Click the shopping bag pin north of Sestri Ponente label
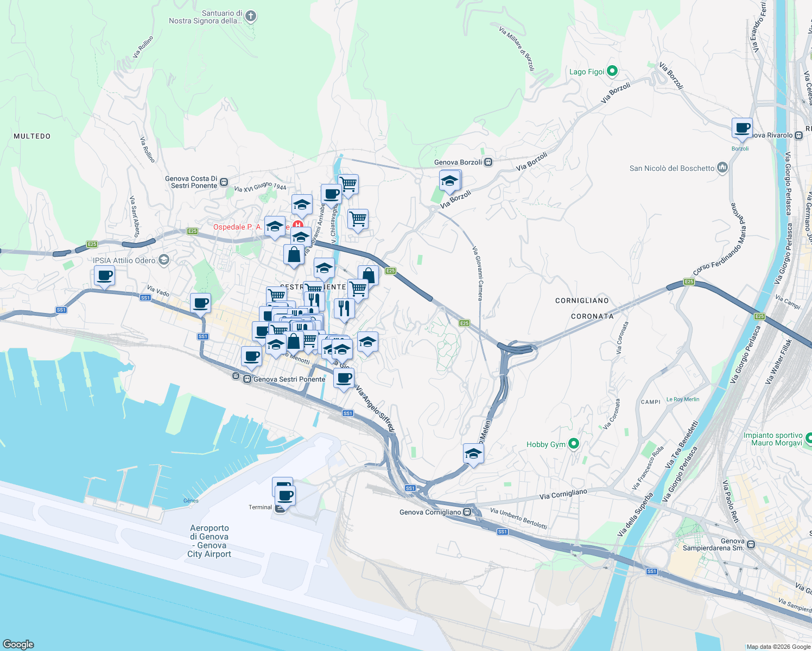The image size is (812, 651). pyautogui.click(x=294, y=254)
